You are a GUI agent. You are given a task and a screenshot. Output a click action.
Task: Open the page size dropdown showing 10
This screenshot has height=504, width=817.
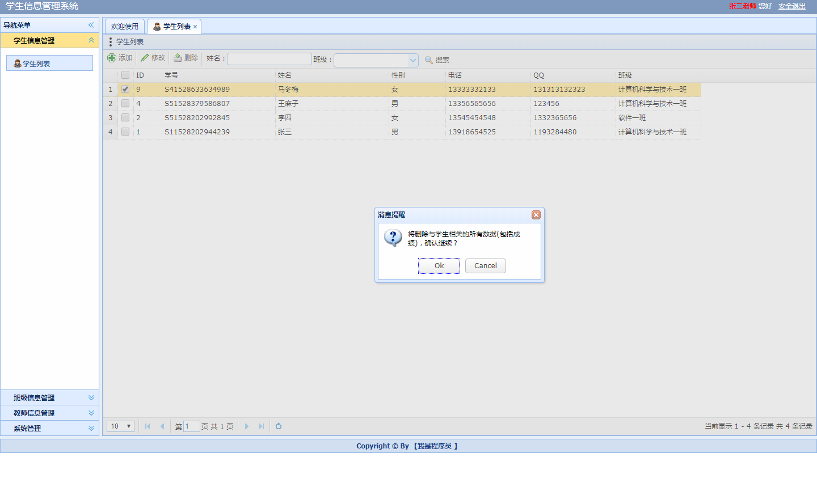pos(120,426)
